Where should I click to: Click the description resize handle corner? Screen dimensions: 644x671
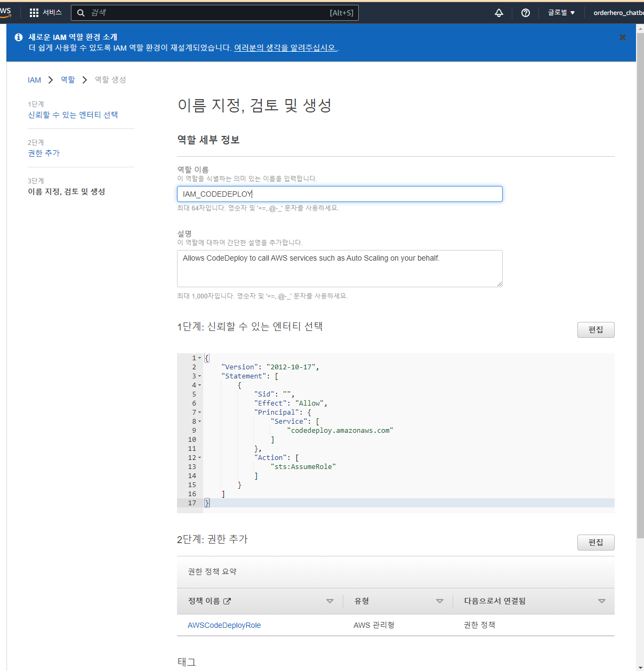500,284
